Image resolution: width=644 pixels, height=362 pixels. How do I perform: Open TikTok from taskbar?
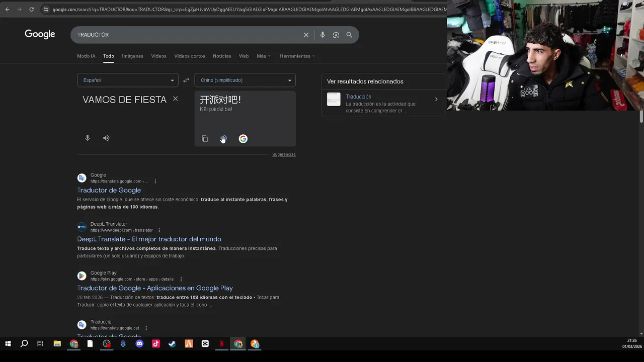click(x=156, y=344)
